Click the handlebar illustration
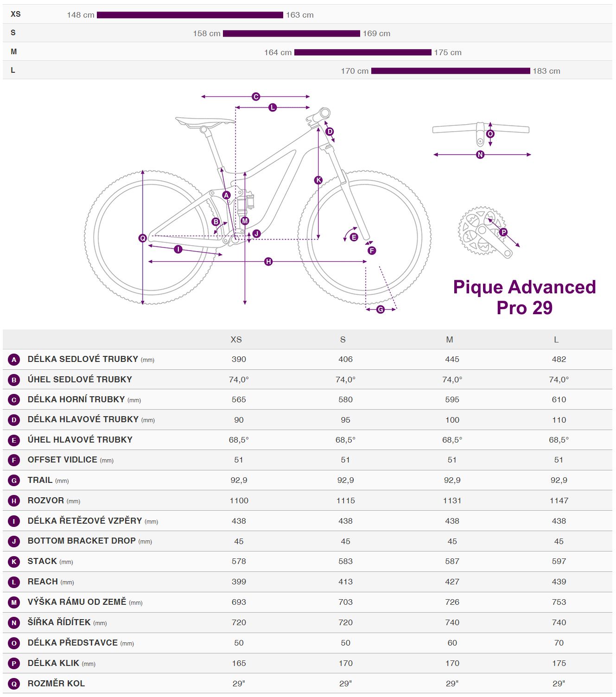 point(480,130)
